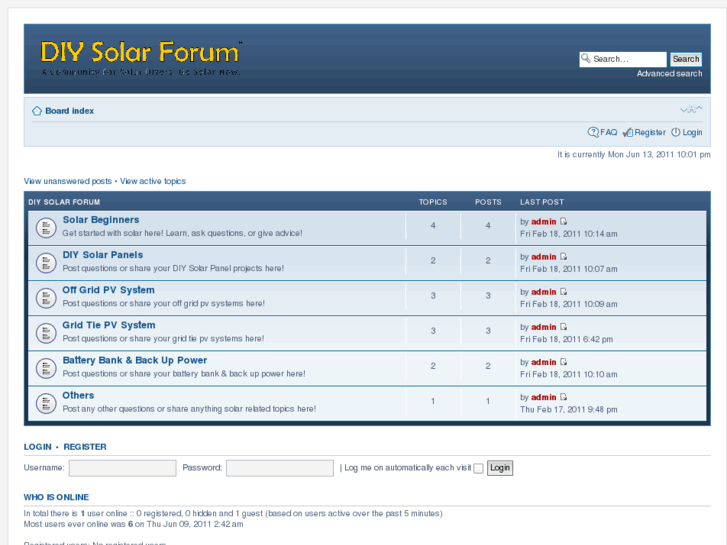Open Battery Bank & Back Up Power forum
Screen dimensions: 727x545
[x=135, y=360]
